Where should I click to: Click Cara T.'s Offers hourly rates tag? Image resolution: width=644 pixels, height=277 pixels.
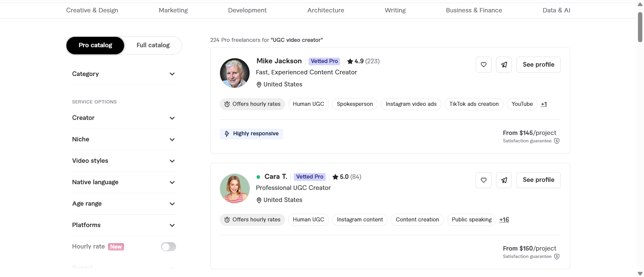[252, 220]
